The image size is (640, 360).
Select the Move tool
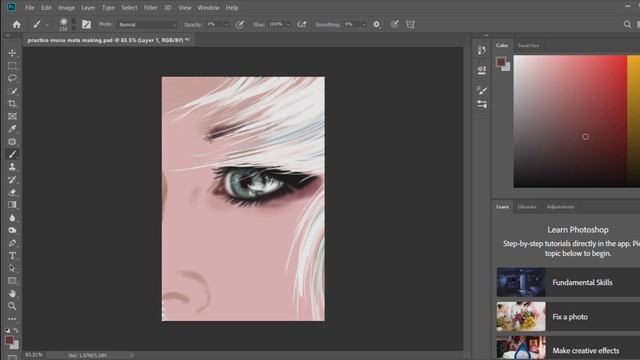tap(12, 53)
